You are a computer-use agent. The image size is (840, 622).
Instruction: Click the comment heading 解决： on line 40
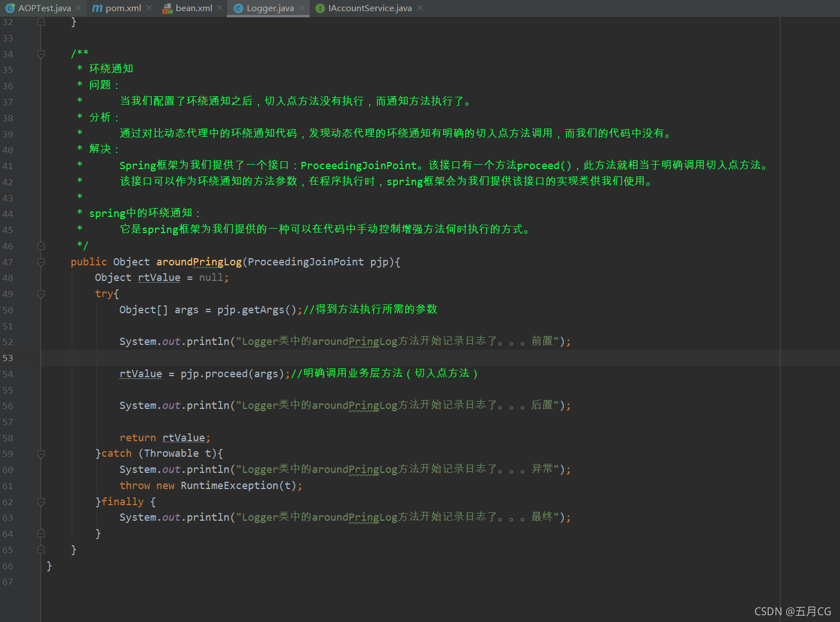pyautogui.click(x=104, y=149)
